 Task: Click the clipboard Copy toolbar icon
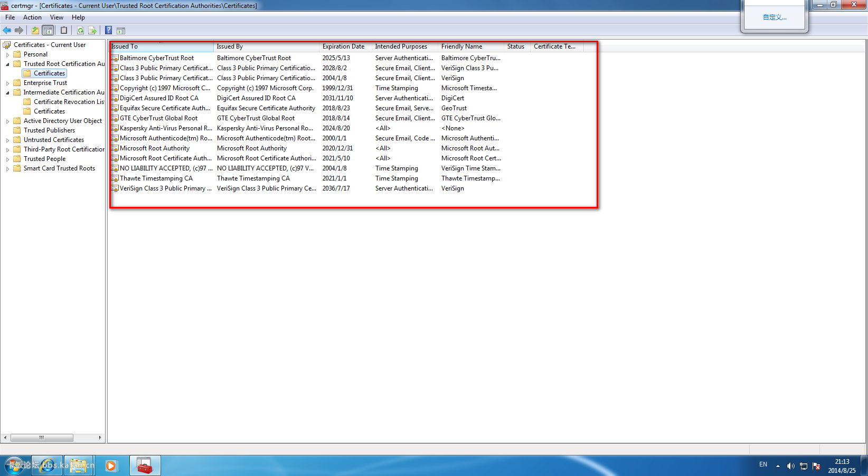coord(64,31)
